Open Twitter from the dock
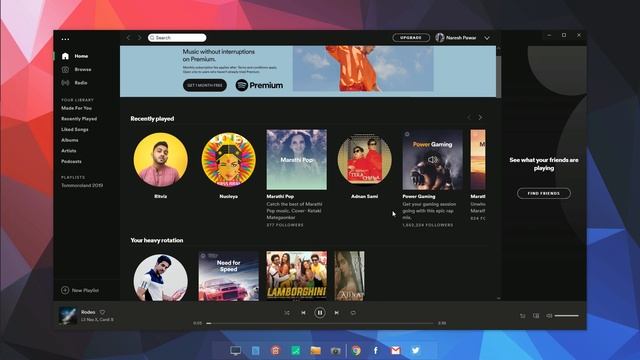This screenshot has width=640, height=360. 416,350
